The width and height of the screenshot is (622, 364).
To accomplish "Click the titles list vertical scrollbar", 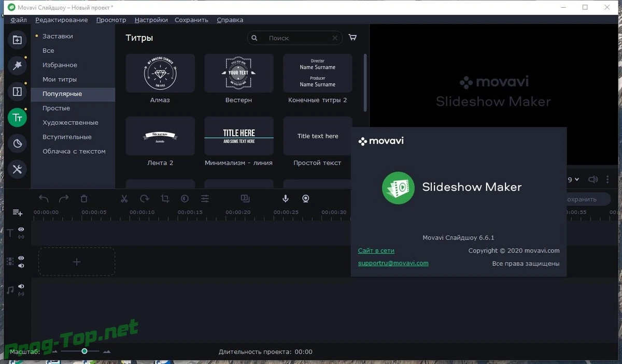I will pos(365,83).
